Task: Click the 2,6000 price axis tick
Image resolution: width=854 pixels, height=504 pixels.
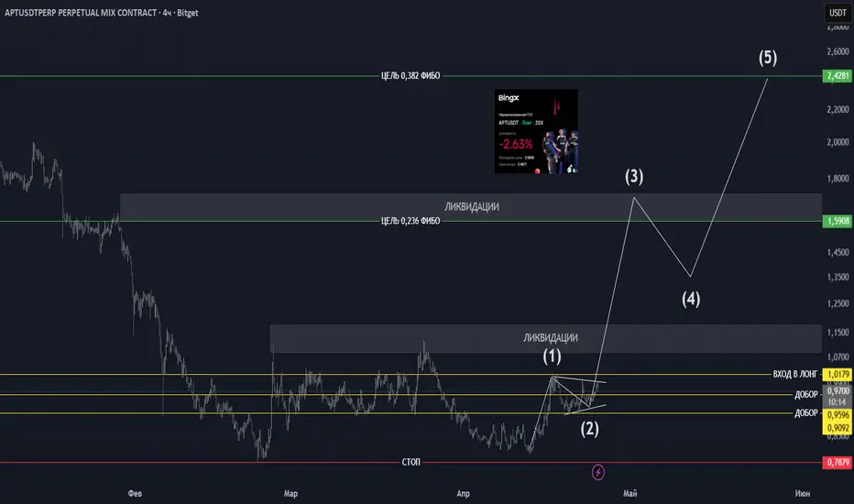Action: point(838,51)
